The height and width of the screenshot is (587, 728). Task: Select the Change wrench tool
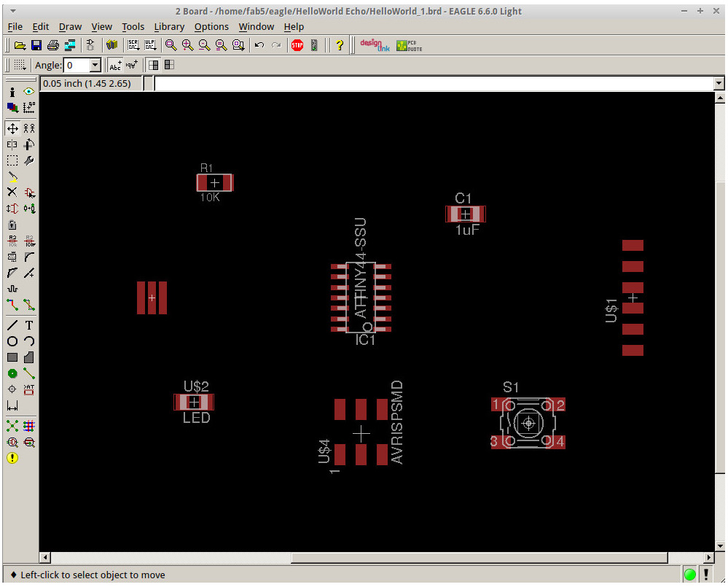click(x=29, y=160)
